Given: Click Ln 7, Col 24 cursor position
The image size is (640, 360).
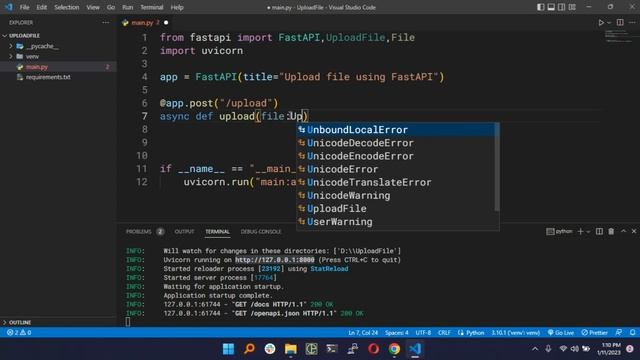Looking at the screenshot, I should coord(363,333).
